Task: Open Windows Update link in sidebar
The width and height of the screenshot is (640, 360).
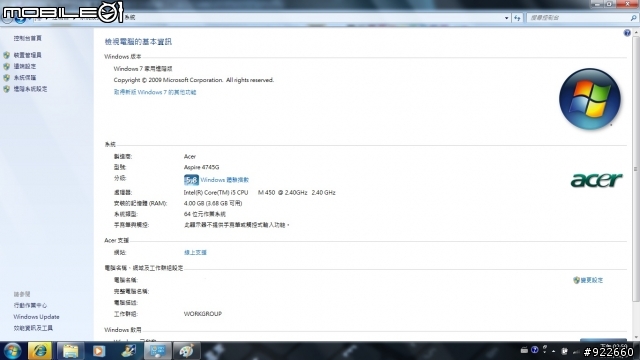Action: 36,317
